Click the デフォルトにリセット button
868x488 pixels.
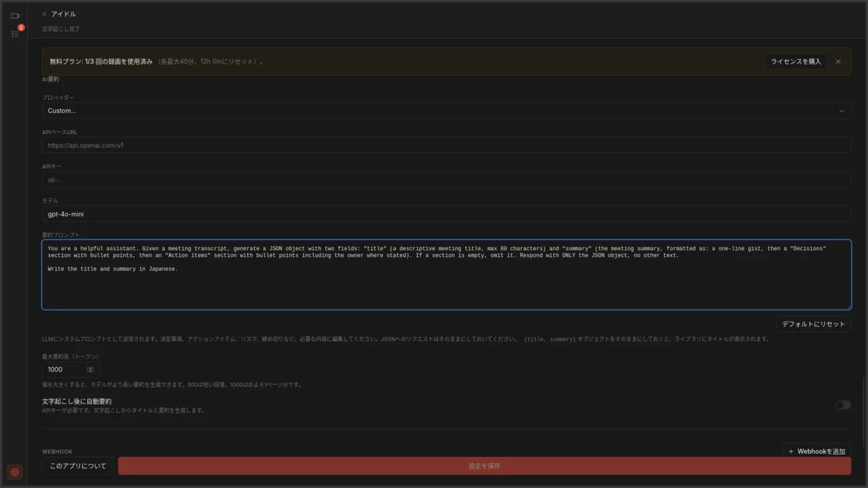(x=814, y=324)
